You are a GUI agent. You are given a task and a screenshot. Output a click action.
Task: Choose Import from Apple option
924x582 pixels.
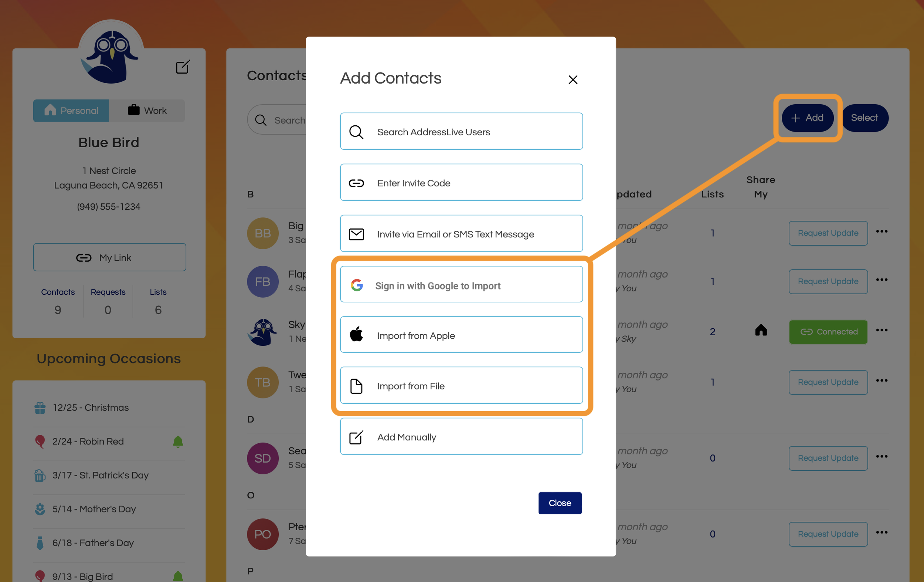(461, 335)
